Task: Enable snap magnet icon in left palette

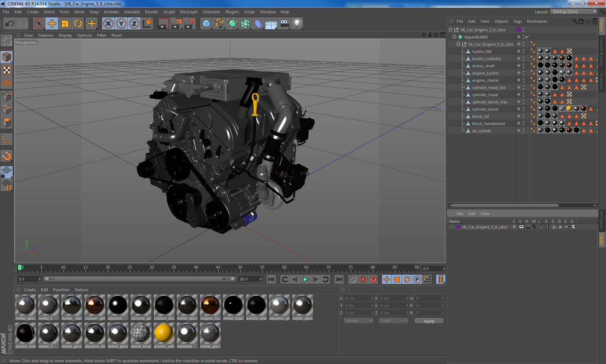Action: pos(6,156)
